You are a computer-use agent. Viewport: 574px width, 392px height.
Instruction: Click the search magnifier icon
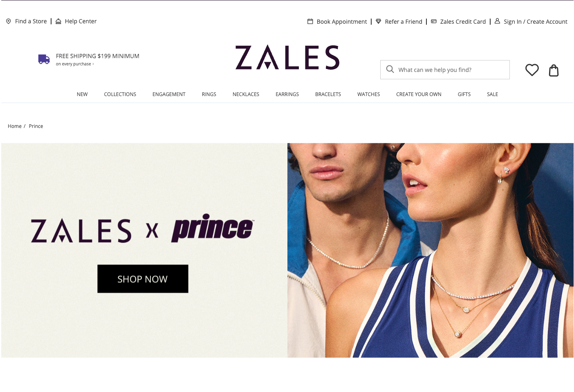coord(390,69)
